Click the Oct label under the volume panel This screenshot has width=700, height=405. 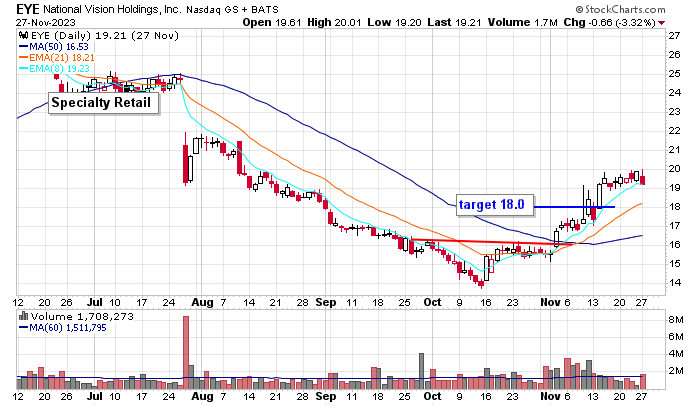432,396
